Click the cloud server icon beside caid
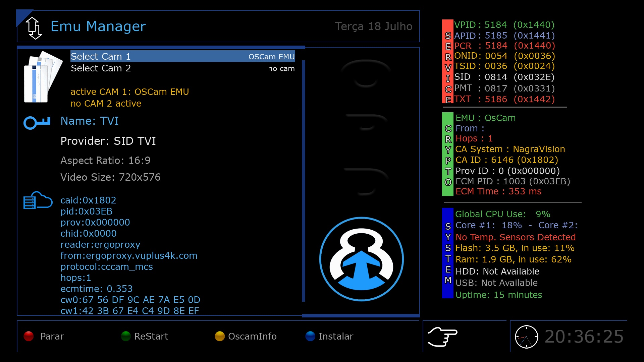Image resolution: width=644 pixels, height=362 pixels. coord(38,200)
